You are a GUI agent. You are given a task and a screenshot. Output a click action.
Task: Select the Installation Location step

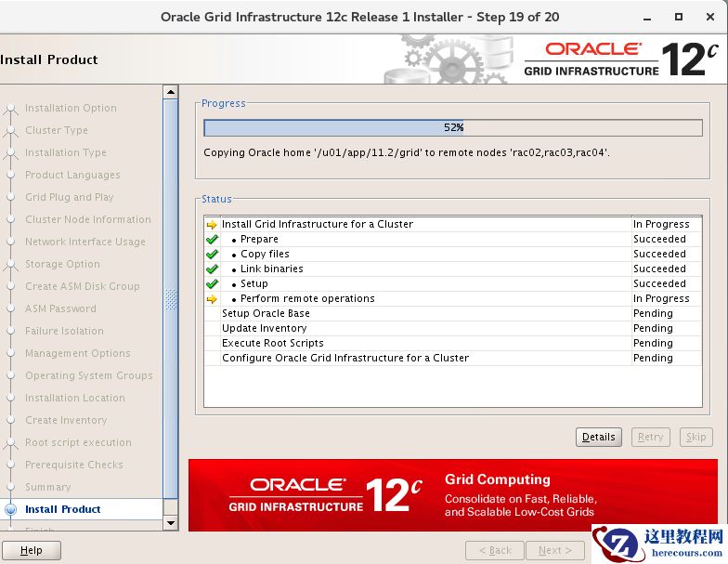pos(75,398)
